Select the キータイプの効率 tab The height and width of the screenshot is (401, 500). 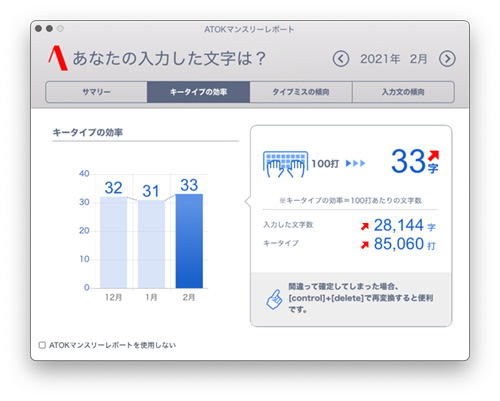(198, 92)
